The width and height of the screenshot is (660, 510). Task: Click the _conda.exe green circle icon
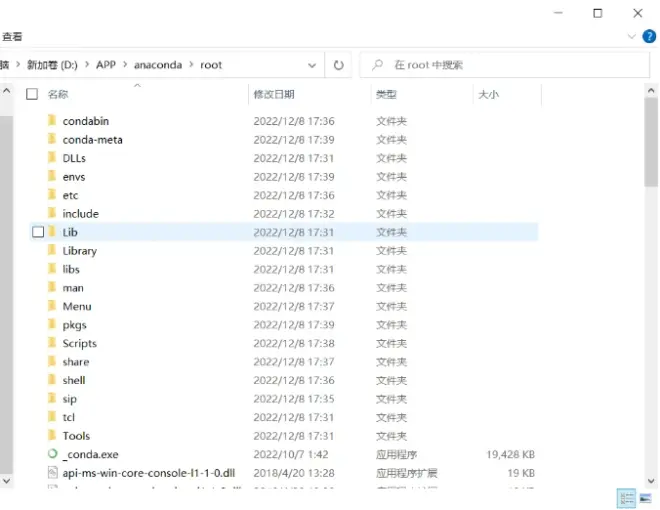(x=53, y=454)
